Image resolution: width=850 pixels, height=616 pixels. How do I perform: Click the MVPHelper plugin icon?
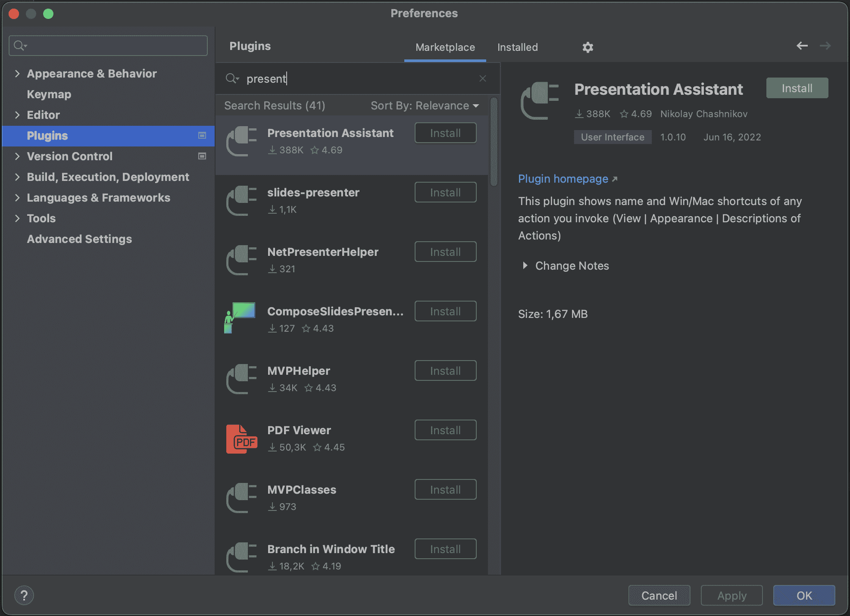pyautogui.click(x=241, y=379)
